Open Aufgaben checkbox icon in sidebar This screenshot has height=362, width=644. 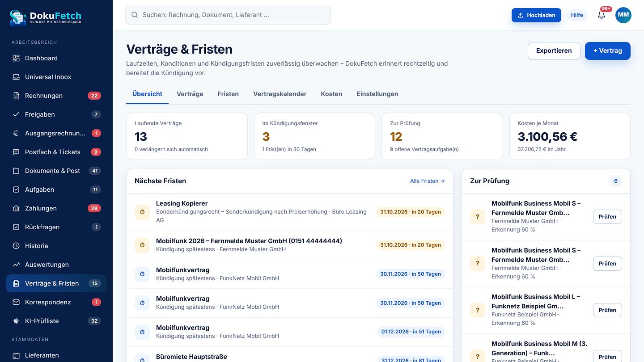tap(16, 189)
